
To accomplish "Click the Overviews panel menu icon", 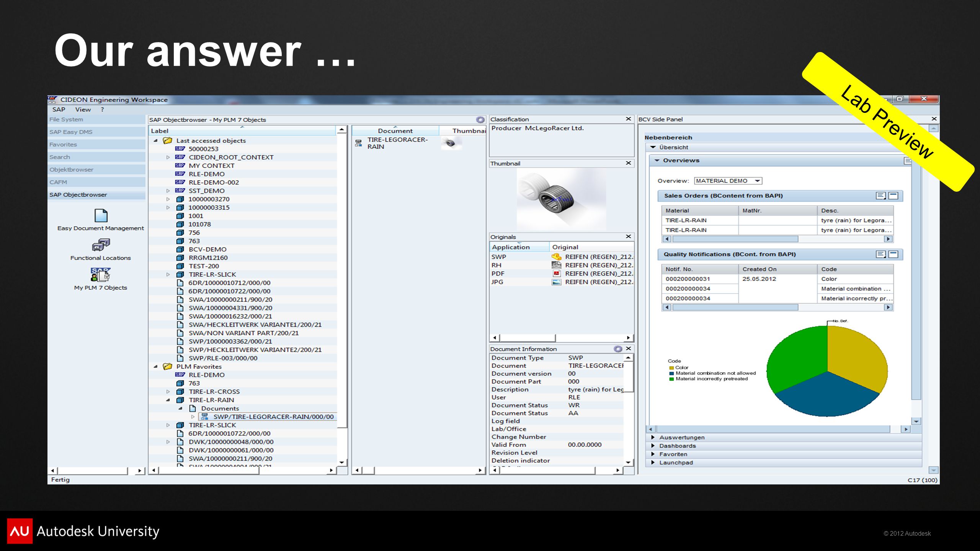I will pos(908,161).
